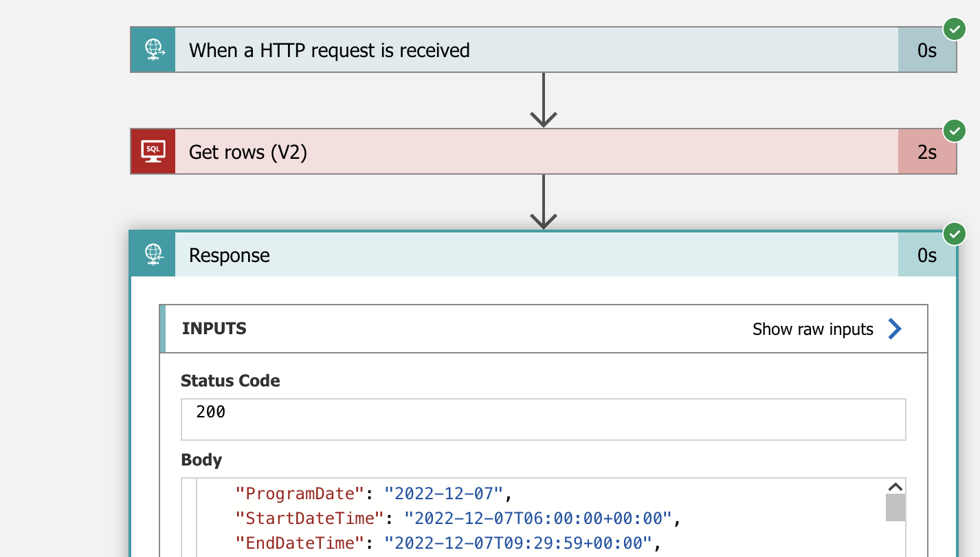Image resolution: width=980 pixels, height=557 pixels.
Task: Click the StartDateTime value in Body
Action: click(x=537, y=518)
